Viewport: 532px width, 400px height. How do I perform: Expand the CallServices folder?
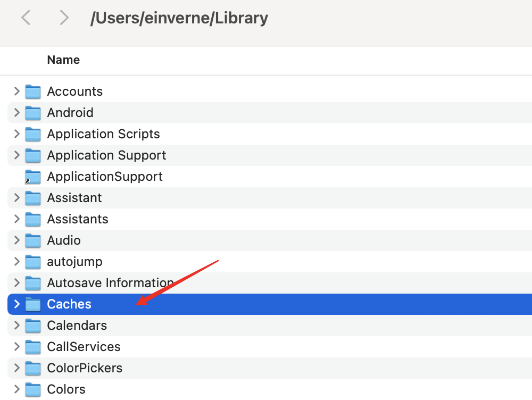click(16, 347)
